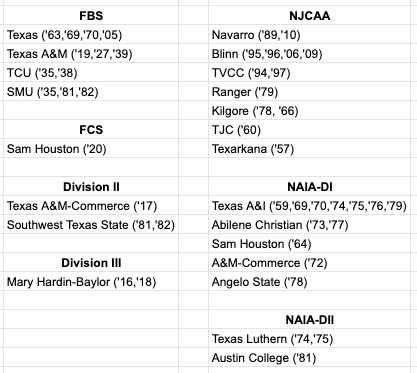
Task: Select the Texas A&M ('19,'27,'39) cell
Action: (91, 53)
